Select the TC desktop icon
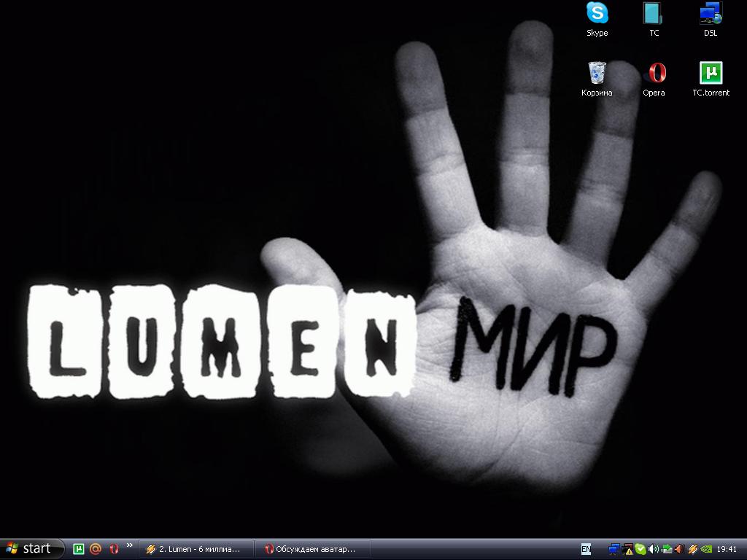This screenshot has width=747, height=560. 654,15
